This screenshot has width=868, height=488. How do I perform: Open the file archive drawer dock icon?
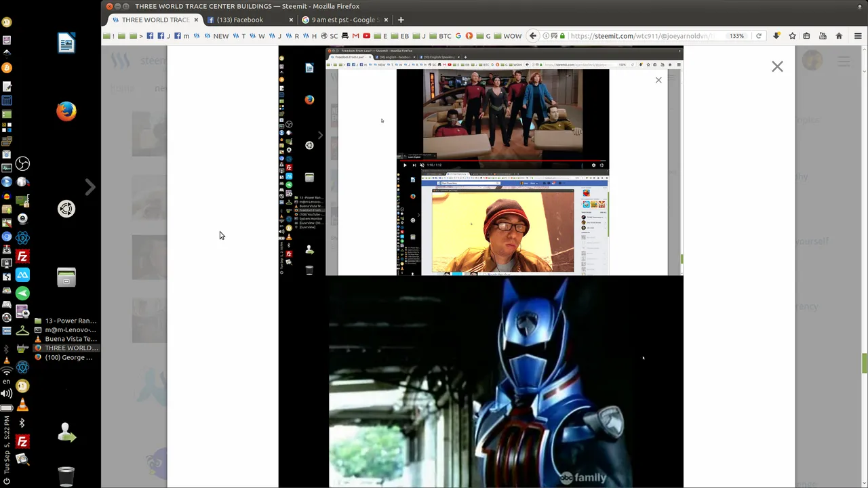click(x=66, y=277)
